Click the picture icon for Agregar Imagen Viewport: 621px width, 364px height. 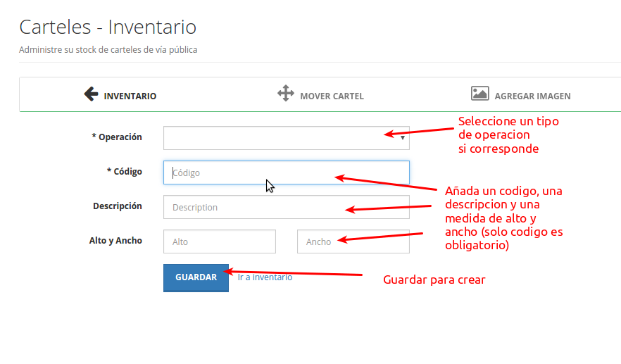click(x=479, y=94)
